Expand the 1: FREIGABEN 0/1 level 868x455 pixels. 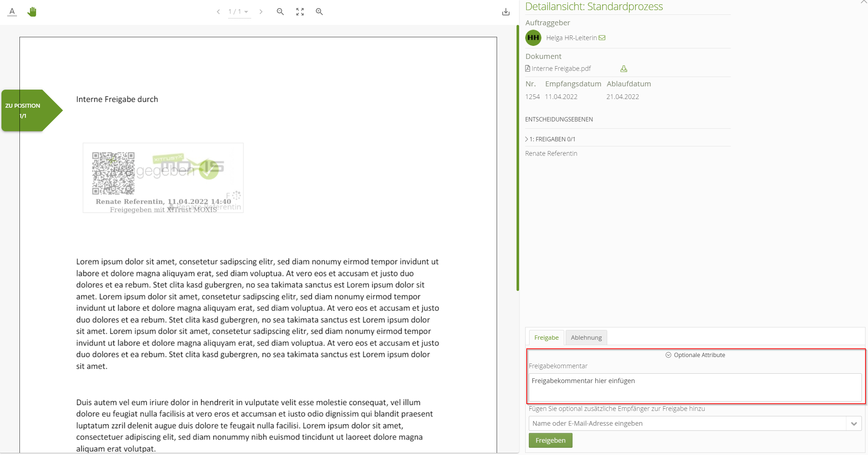[x=550, y=139]
